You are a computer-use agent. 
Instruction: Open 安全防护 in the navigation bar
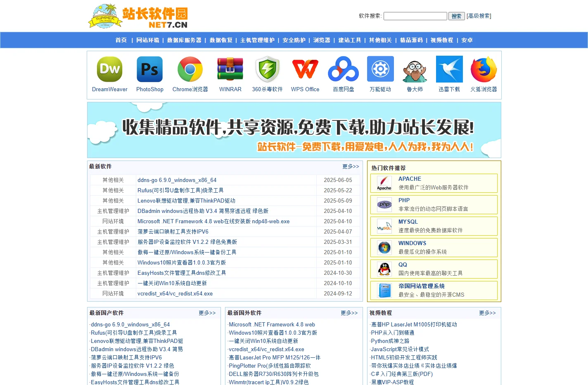[x=294, y=40]
